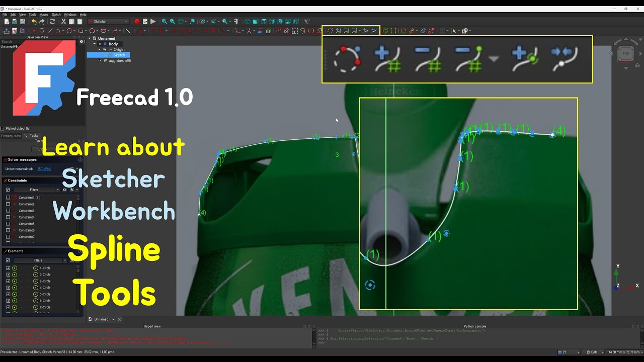This screenshot has width=644, height=362.
Task: Open the File menu
Action: pyautogui.click(x=5, y=15)
